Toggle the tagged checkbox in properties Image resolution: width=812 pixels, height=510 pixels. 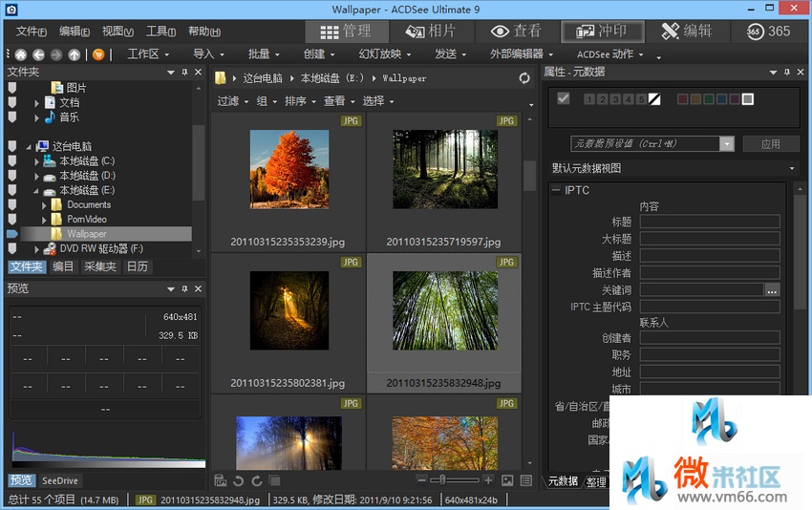[x=564, y=98]
